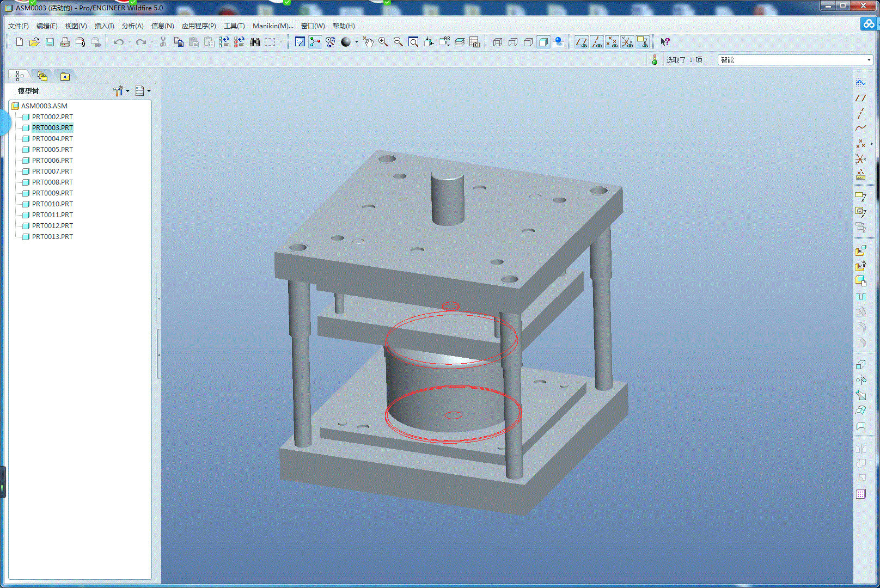Open the undo history dropdown arrow
The height and width of the screenshot is (588, 880).
tap(129, 42)
